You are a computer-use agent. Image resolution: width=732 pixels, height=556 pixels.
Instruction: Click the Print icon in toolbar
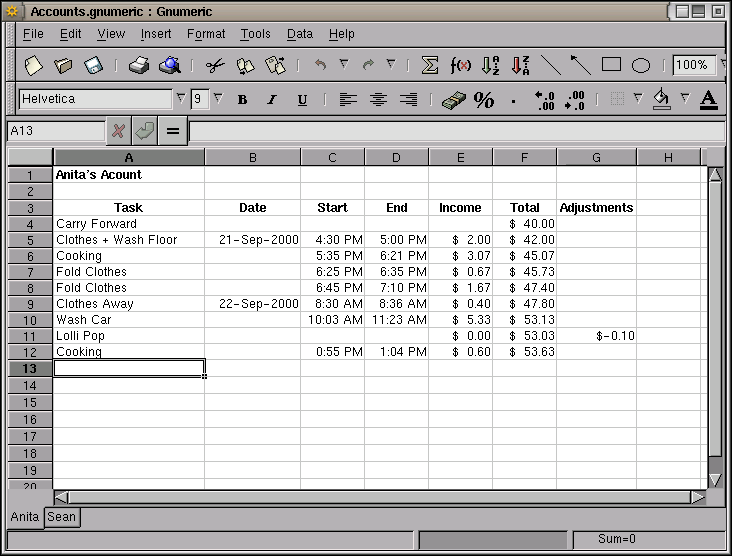click(x=139, y=66)
